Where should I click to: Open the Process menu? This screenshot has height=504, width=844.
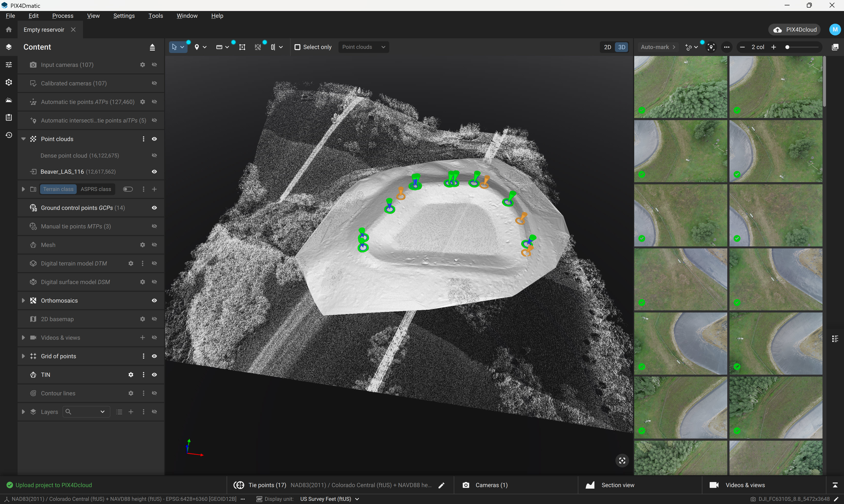click(63, 16)
